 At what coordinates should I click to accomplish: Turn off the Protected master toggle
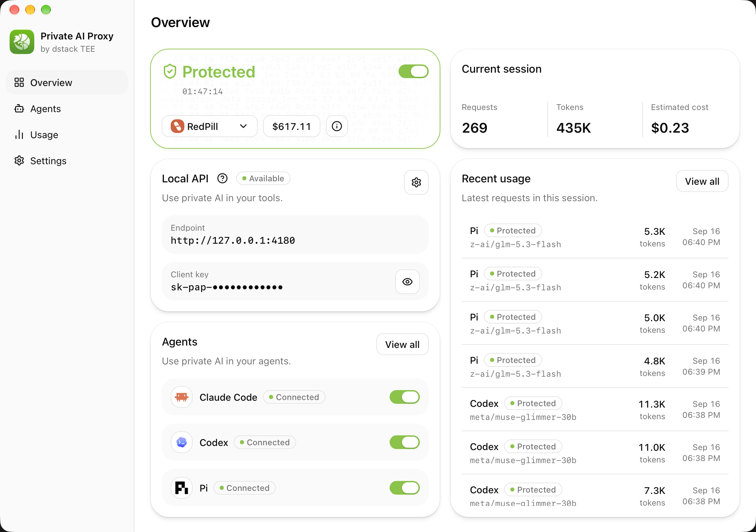pyautogui.click(x=414, y=71)
